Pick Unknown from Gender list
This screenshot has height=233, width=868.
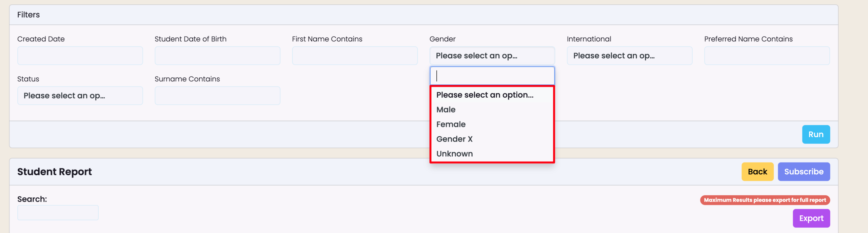tap(454, 154)
